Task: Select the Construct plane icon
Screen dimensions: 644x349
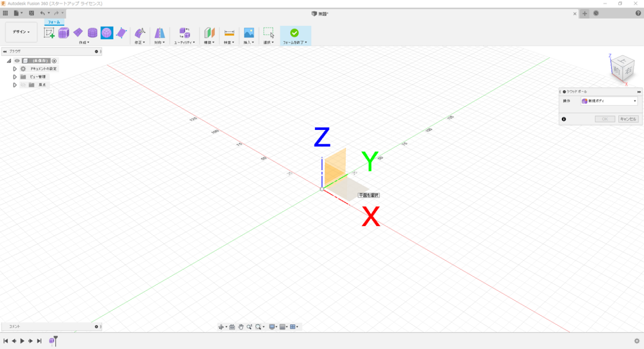Action: tap(209, 33)
